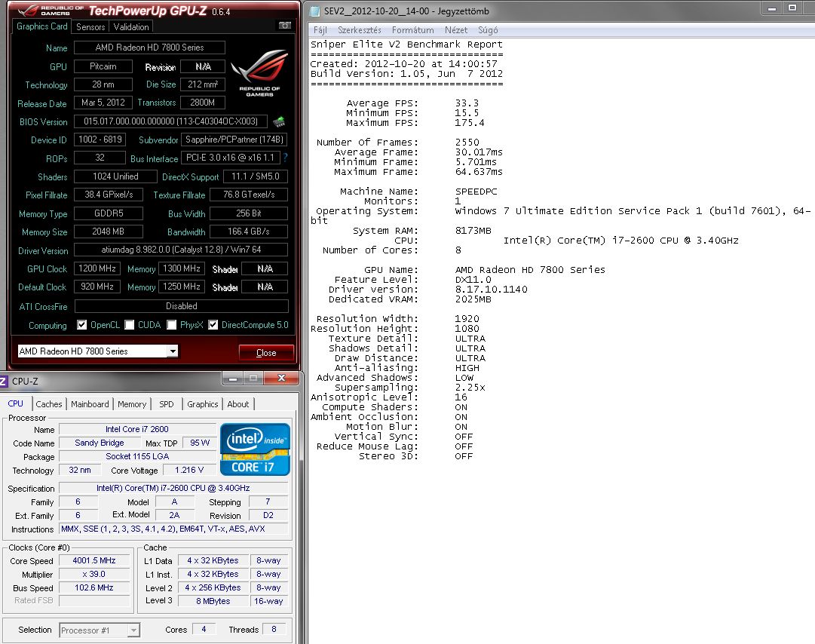Toggle the OpenCL checkbox
The width and height of the screenshot is (815, 644).
pyautogui.click(x=81, y=325)
